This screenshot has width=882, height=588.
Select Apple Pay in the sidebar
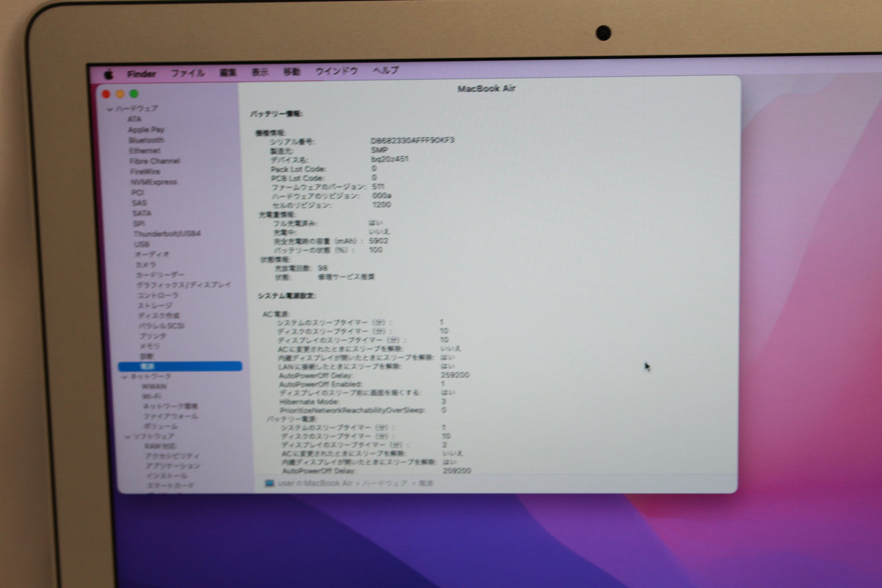(x=146, y=129)
